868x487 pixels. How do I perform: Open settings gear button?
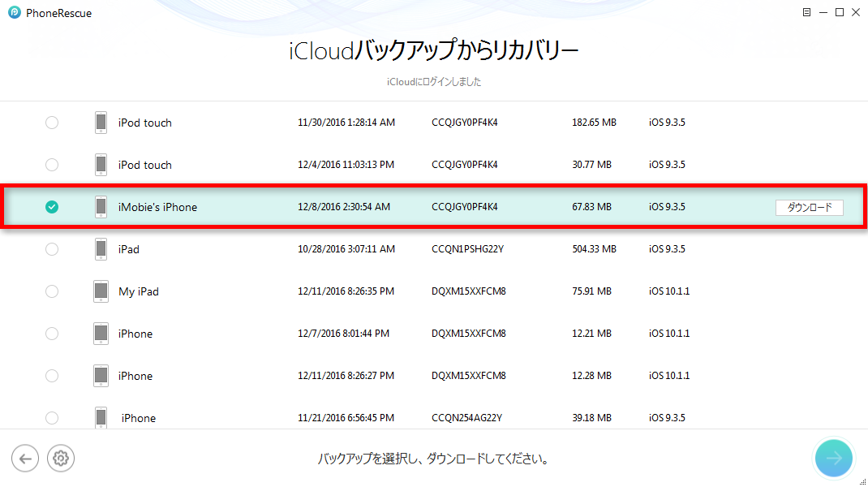point(61,459)
